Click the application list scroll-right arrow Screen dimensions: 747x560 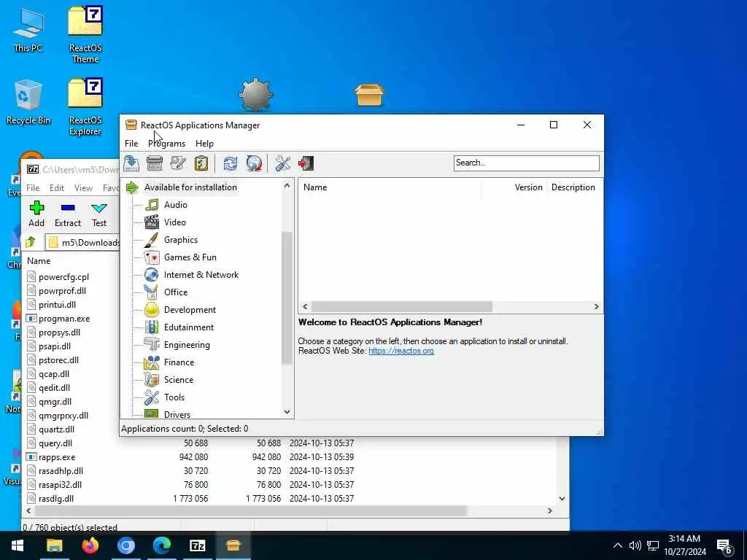596,307
